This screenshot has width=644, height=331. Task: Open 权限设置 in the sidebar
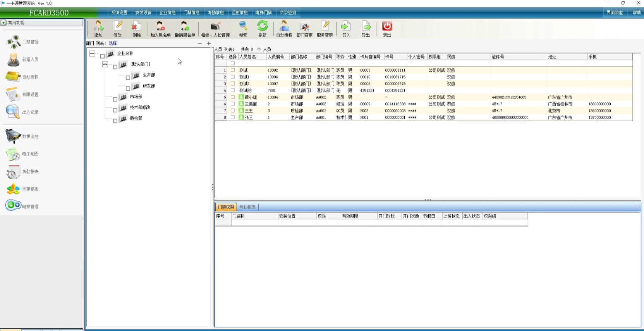click(23, 94)
